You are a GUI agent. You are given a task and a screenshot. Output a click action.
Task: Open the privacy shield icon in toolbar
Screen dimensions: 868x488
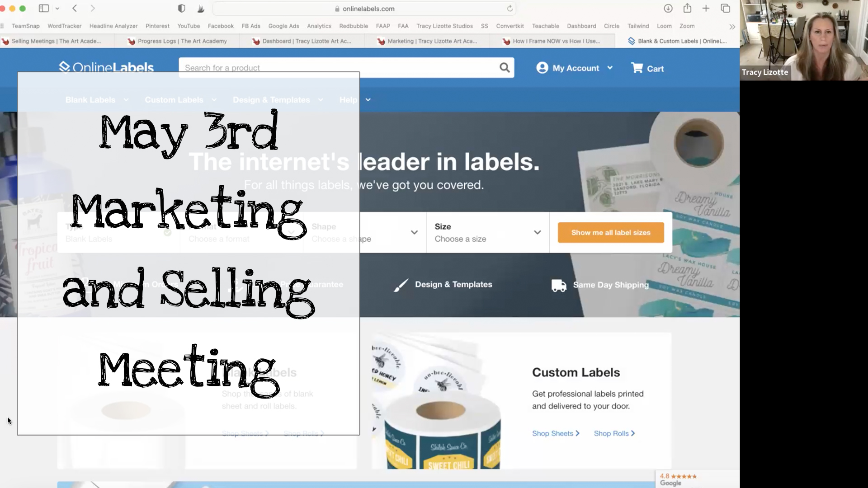tap(181, 8)
